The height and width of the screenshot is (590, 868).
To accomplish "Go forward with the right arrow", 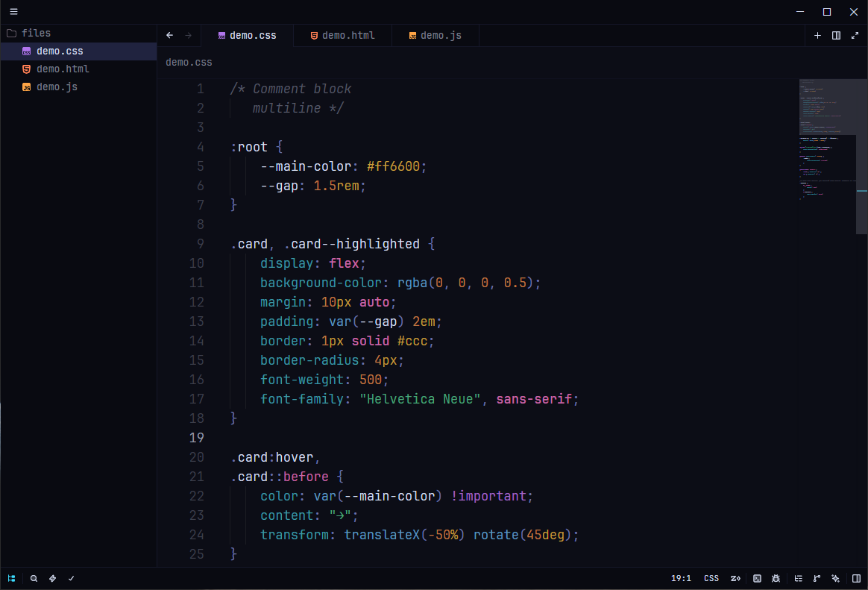I will [188, 35].
